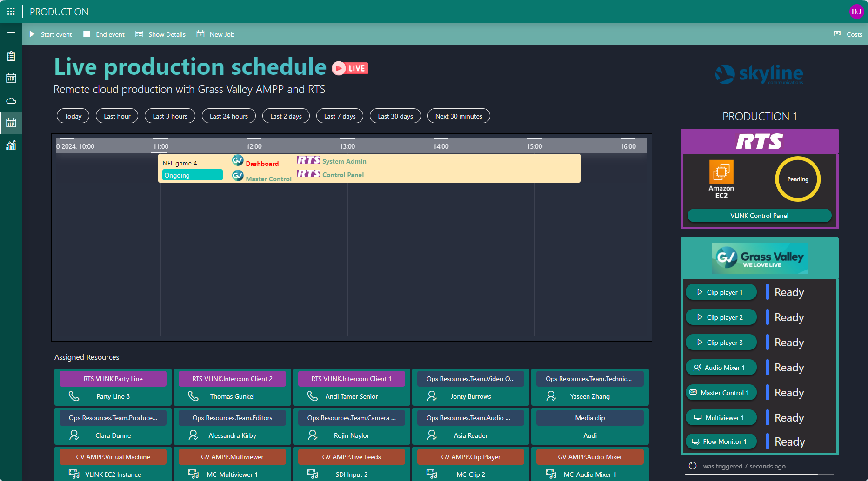The width and height of the screenshot is (868, 481).
Task: Click the Multiviewer 1 button
Action: (x=721, y=418)
